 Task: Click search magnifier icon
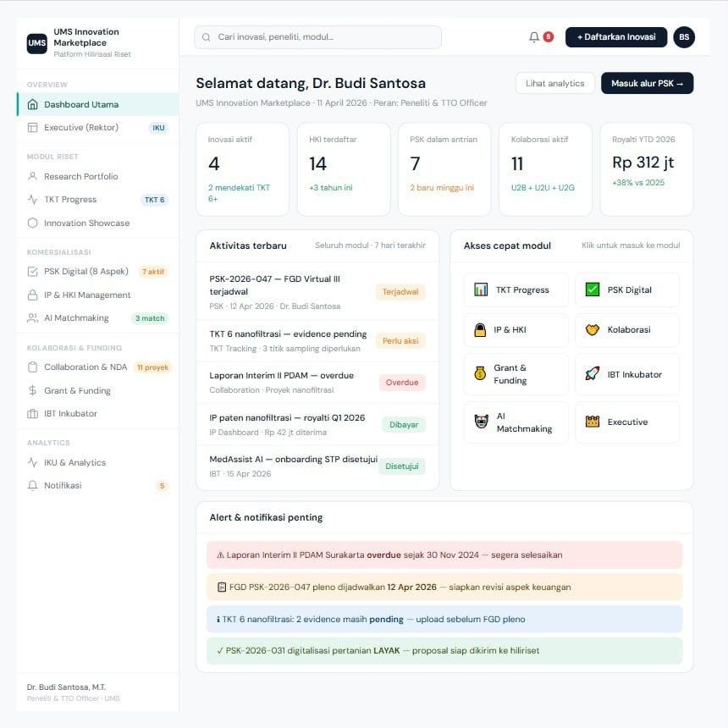207,37
